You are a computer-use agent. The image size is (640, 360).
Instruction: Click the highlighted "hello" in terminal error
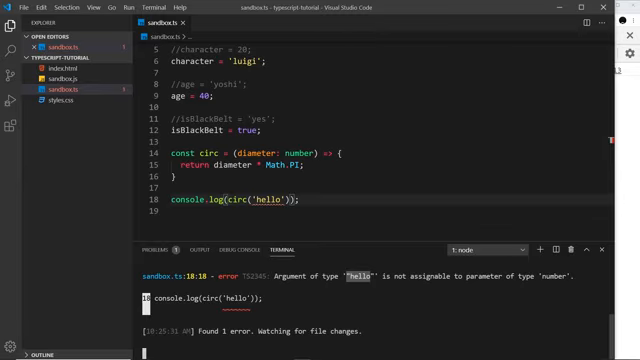[358, 276]
